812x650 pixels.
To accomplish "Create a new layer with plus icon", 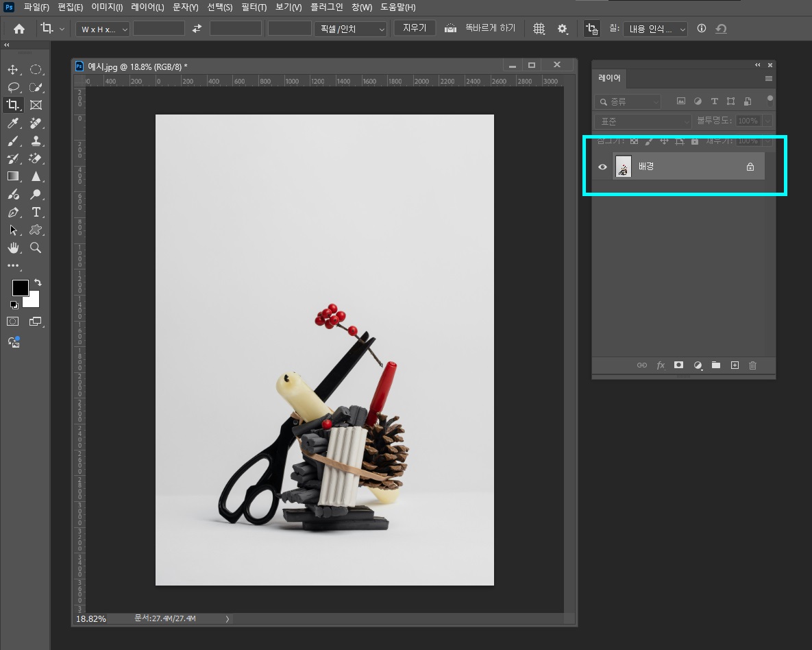I will (735, 365).
